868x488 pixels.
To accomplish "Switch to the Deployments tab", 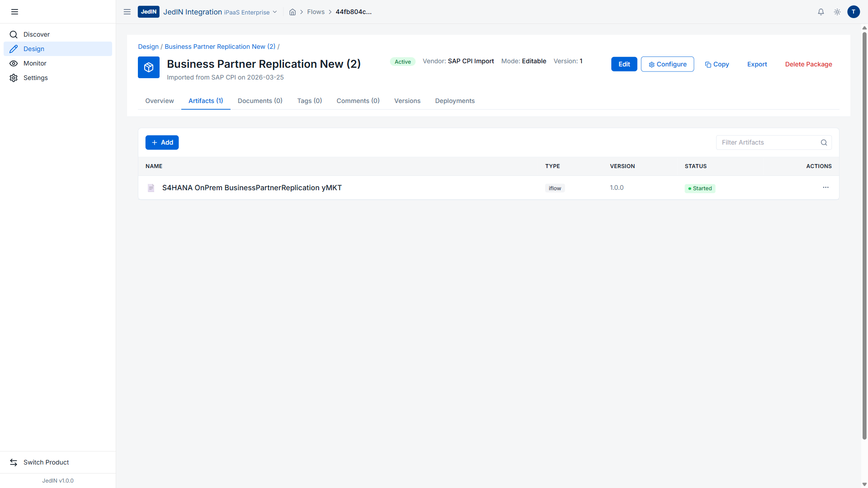I will point(455,101).
